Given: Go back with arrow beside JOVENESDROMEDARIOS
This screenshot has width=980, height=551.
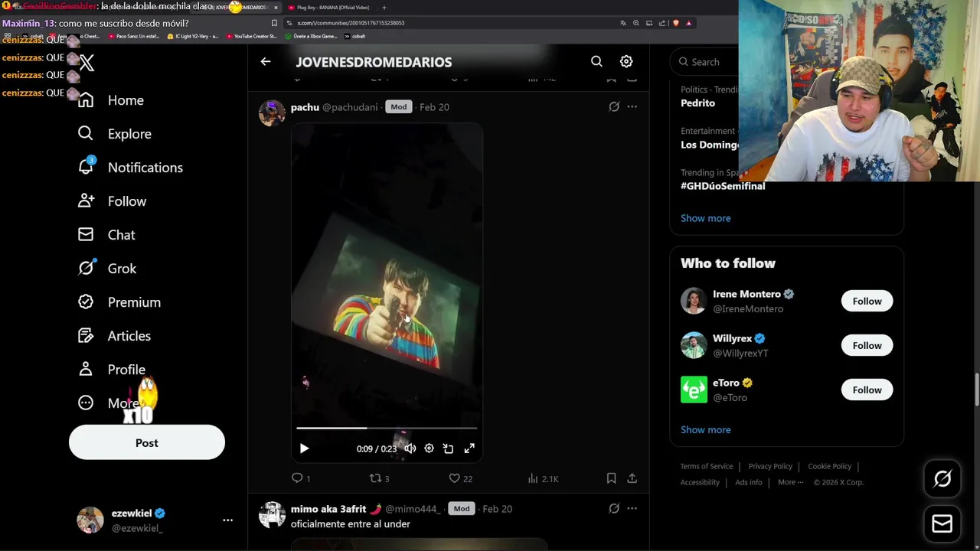Looking at the screenshot, I should 266,62.
